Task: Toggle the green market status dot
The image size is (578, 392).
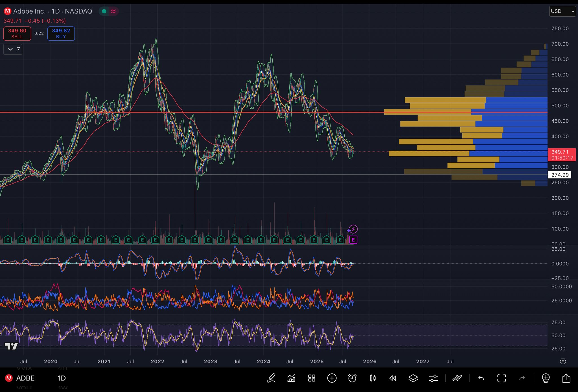Action: click(x=104, y=11)
